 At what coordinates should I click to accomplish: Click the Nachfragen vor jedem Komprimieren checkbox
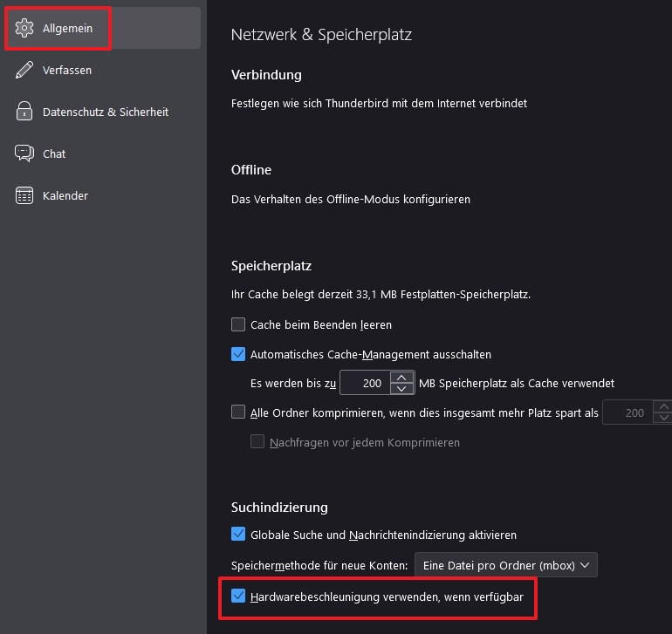click(x=257, y=442)
